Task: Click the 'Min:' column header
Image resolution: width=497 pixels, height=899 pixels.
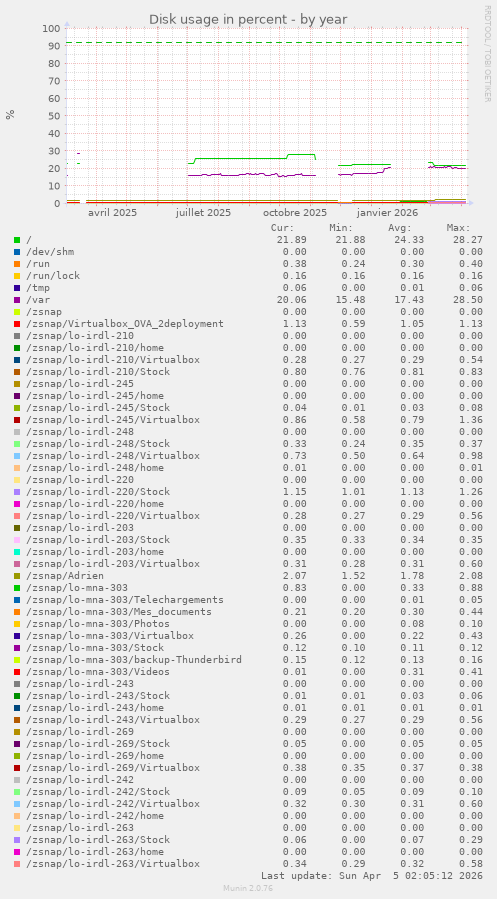Action: tap(341, 228)
